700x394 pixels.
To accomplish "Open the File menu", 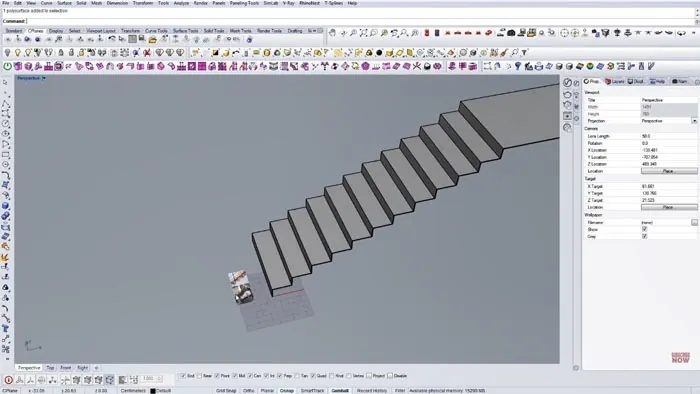I will pyautogui.click(x=6, y=3).
